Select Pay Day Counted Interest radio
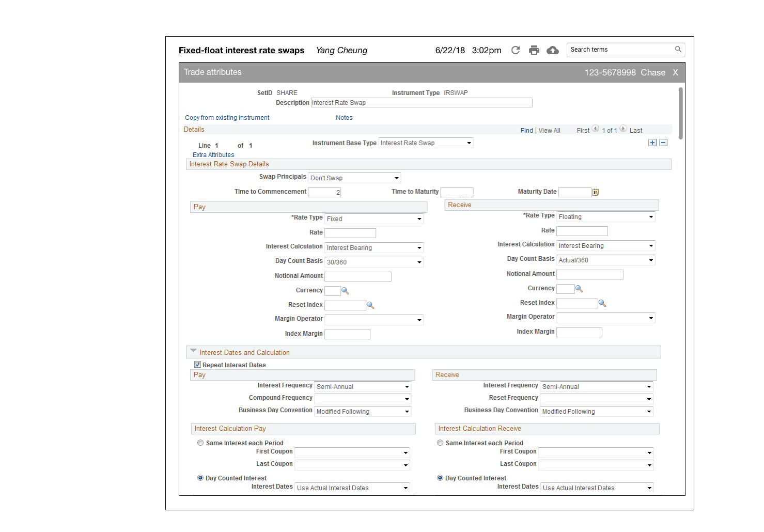The image size is (764, 532). click(200, 478)
